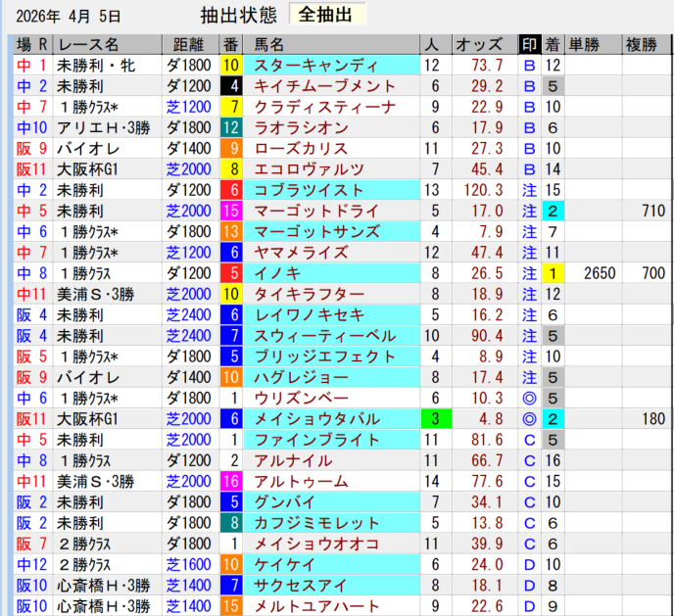Select horse タイキラフター
The height and width of the screenshot is (616, 674).
click(x=331, y=294)
